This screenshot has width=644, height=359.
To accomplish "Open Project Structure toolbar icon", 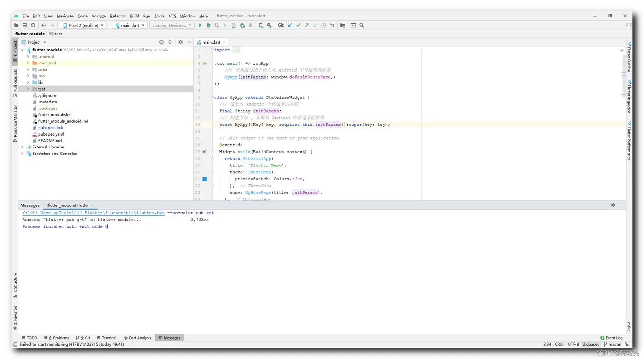I will [343, 25].
